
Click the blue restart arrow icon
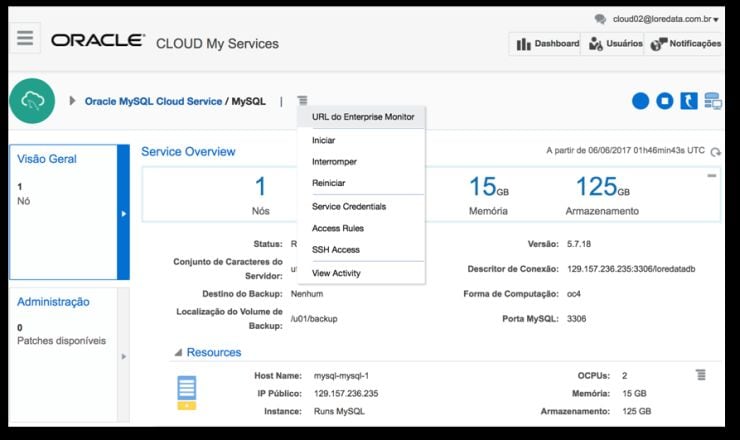(x=689, y=101)
